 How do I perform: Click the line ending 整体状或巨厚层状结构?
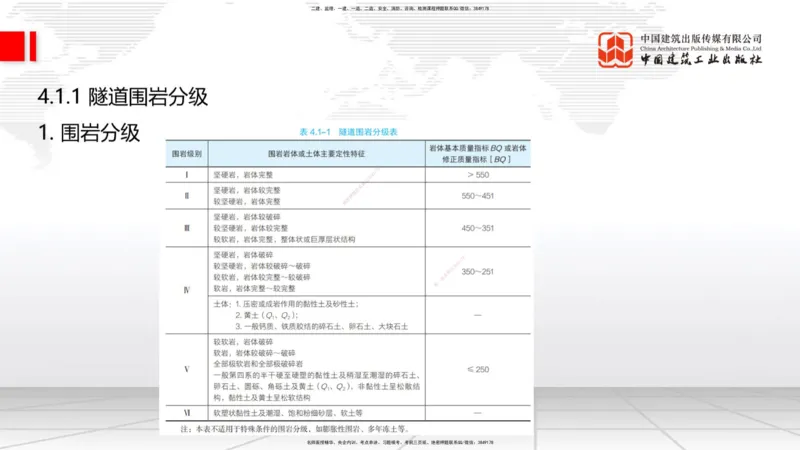pos(284,239)
